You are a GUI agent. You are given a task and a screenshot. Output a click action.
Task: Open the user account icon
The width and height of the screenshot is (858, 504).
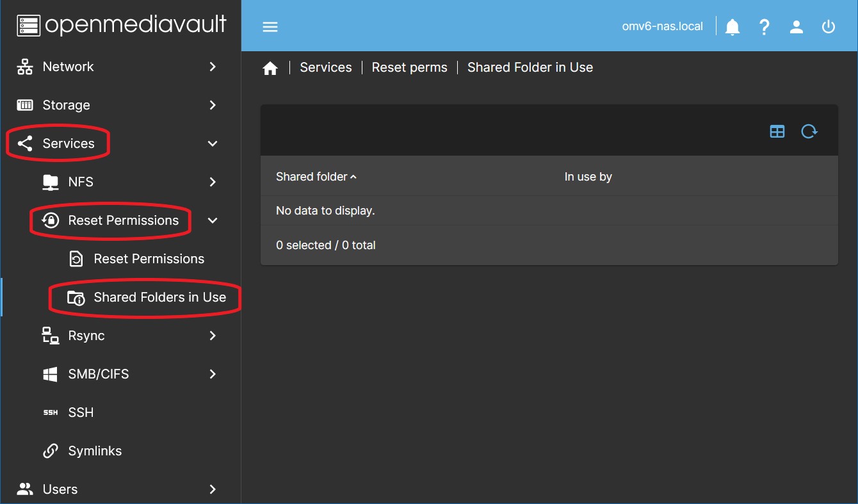[797, 27]
